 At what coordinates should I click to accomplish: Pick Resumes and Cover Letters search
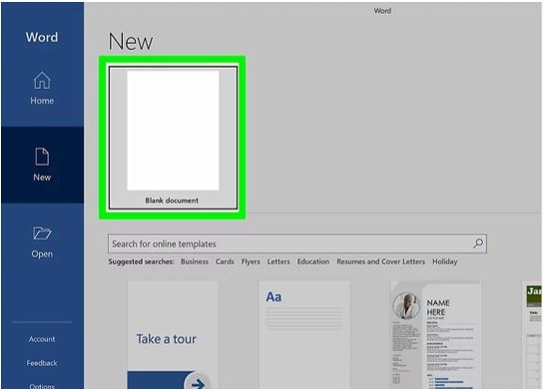(x=380, y=261)
